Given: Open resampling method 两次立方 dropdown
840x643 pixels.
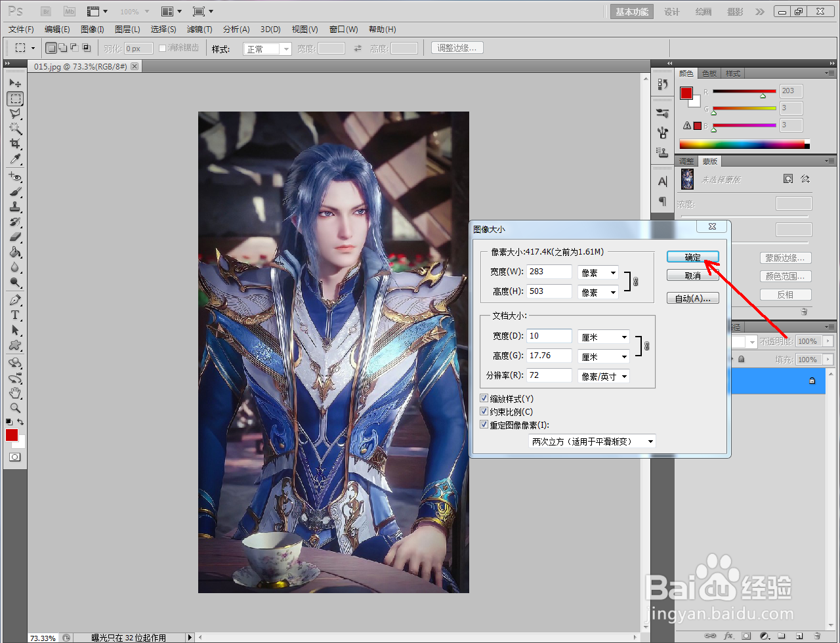Looking at the screenshot, I should [x=592, y=442].
